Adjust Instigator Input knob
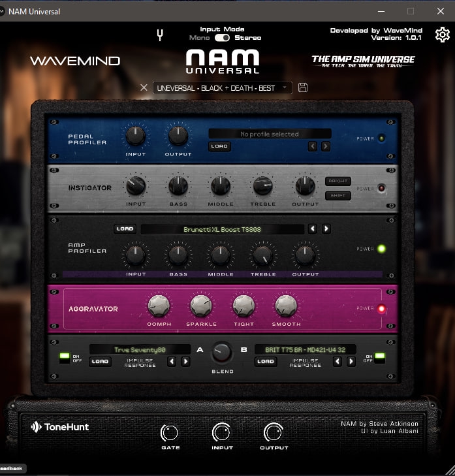The height and width of the screenshot is (476, 455). pos(135,185)
